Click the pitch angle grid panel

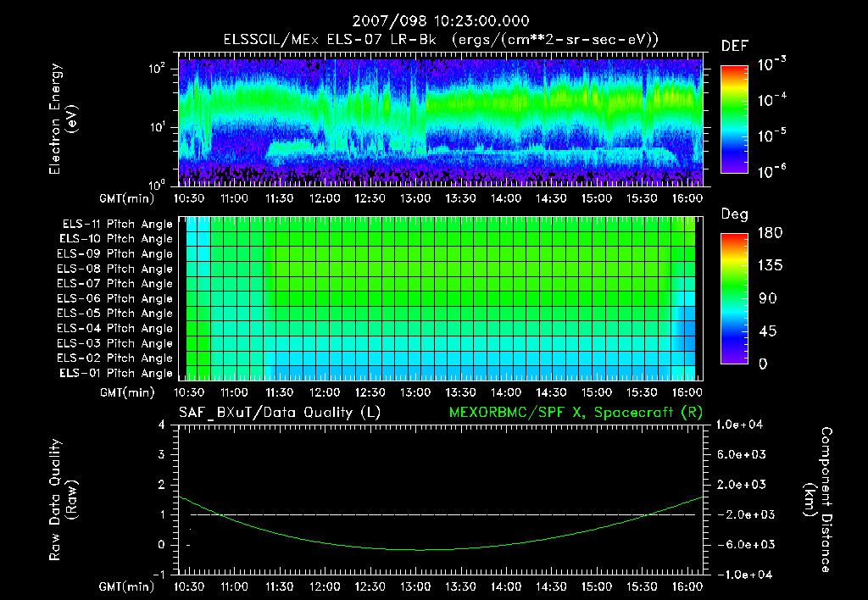pos(441,299)
